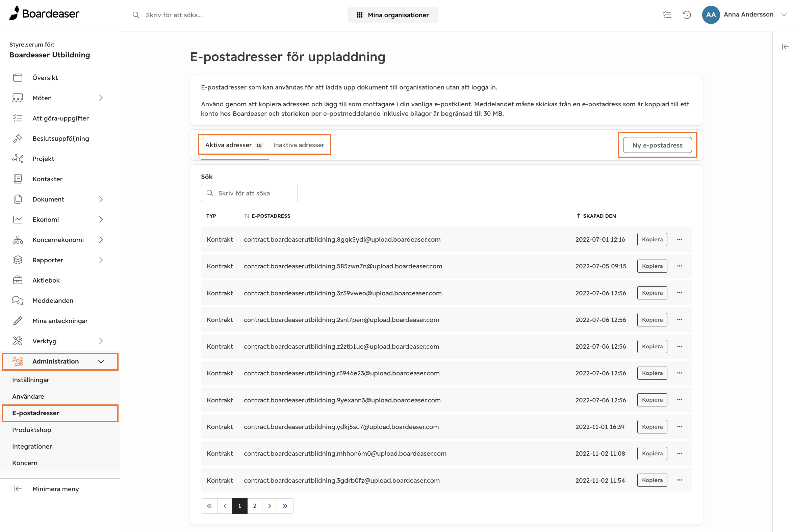Screen dimensions: 793x532
Task: Expand the Möten submenu chevron
Action: pyautogui.click(x=101, y=98)
